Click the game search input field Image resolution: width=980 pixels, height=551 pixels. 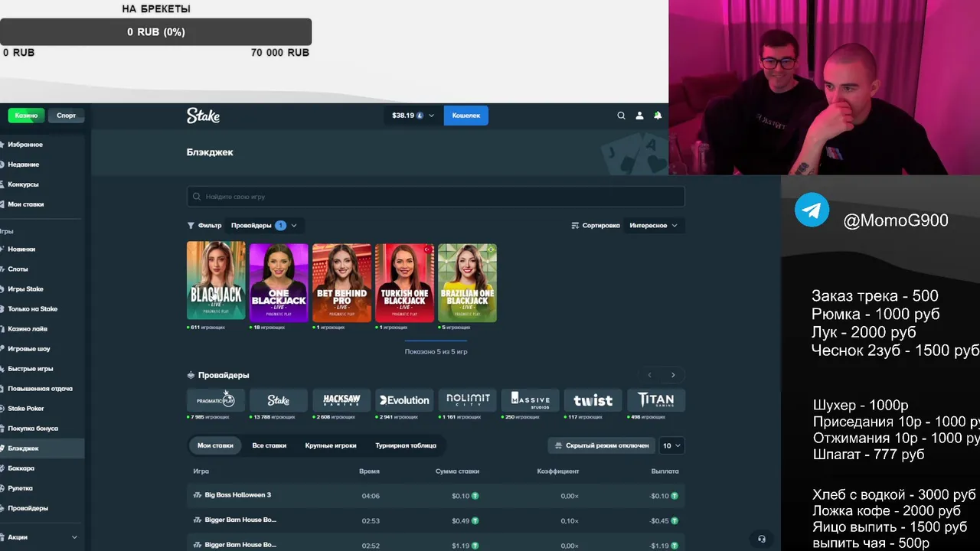point(436,197)
